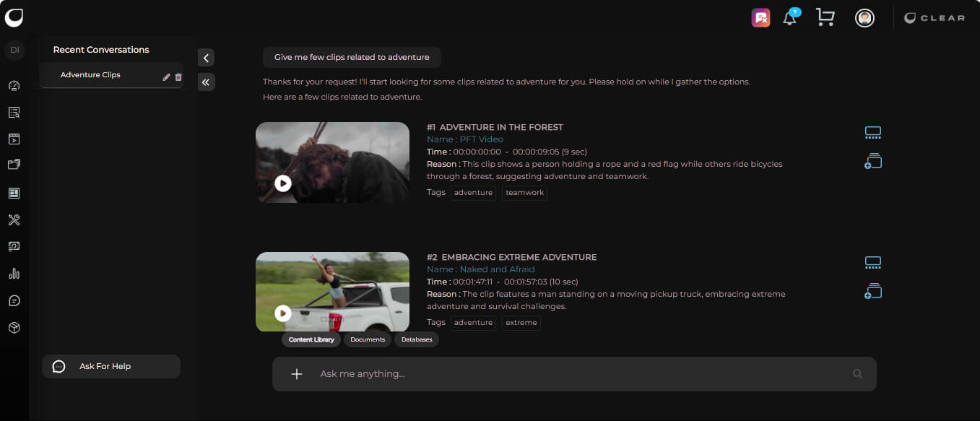Click the #2 EMBRACING EXTREME ADVENTURE title
The width and height of the screenshot is (980, 421).
[511, 257]
